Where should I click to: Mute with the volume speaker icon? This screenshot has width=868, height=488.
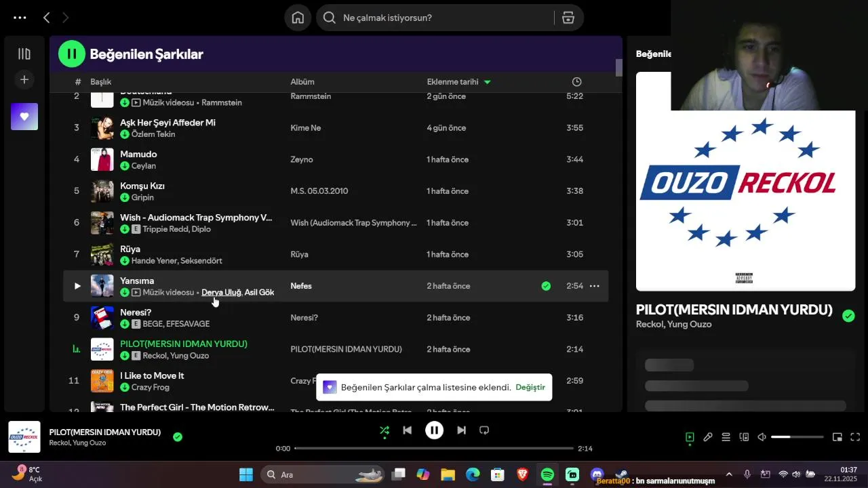762,437
